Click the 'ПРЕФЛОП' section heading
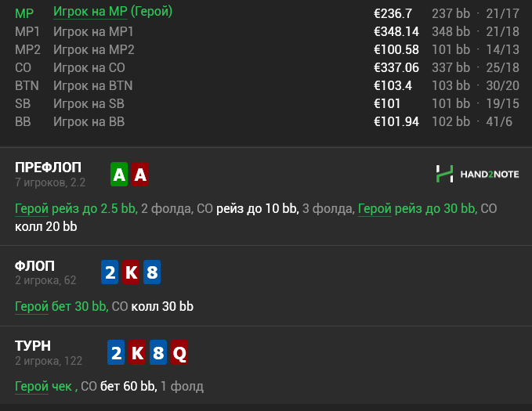Image resolution: width=532 pixels, height=411 pixels. pos(48,168)
